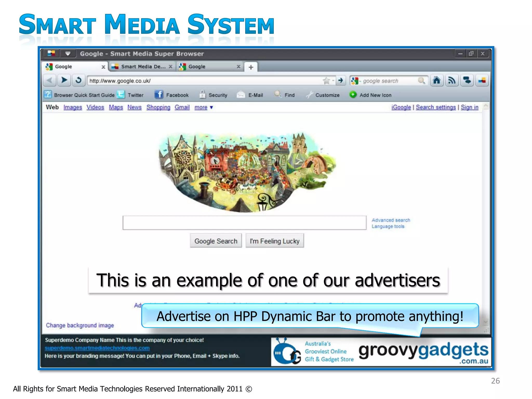Open the News link
This screenshot has width=532, height=399.
point(134,107)
